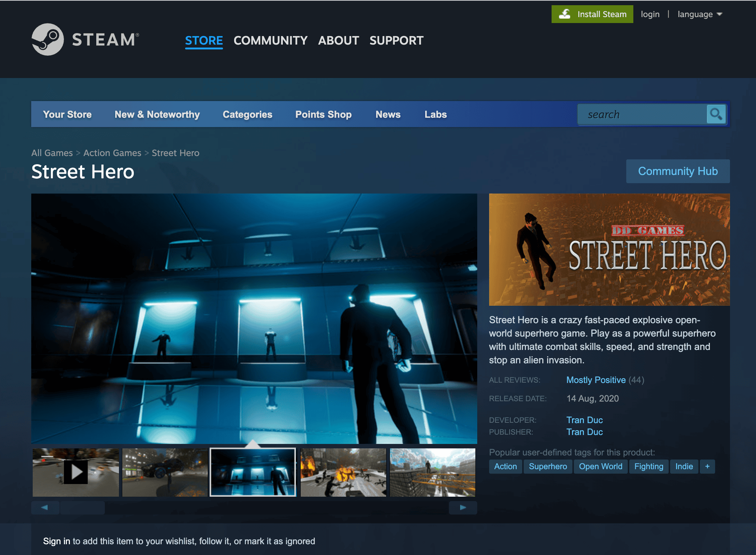The height and width of the screenshot is (555, 756).
Task: Select the highlighted blue room thumbnail
Action: point(253,472)
